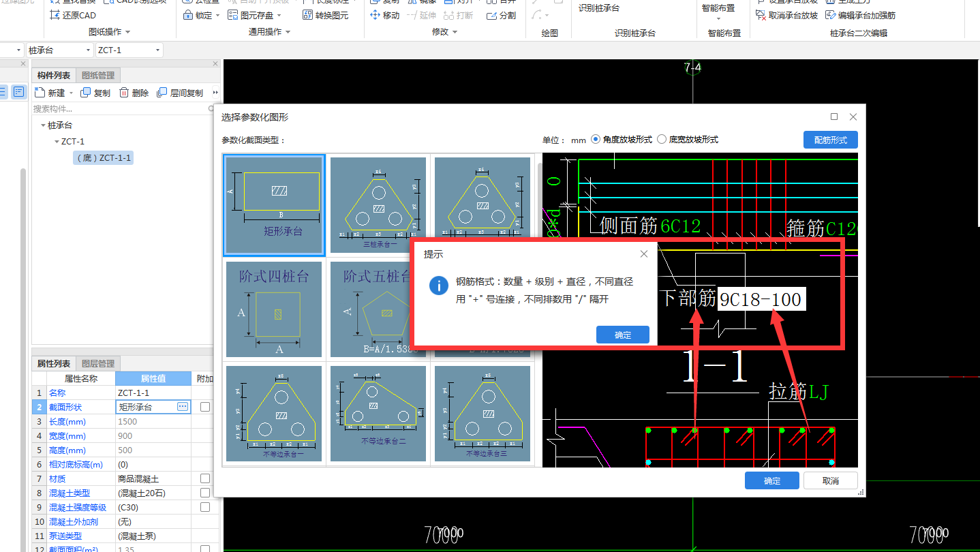This screenshot has width=980, height=552.
Task: Open the 桩承台 component type dropdown
Action: coord(89,50)
